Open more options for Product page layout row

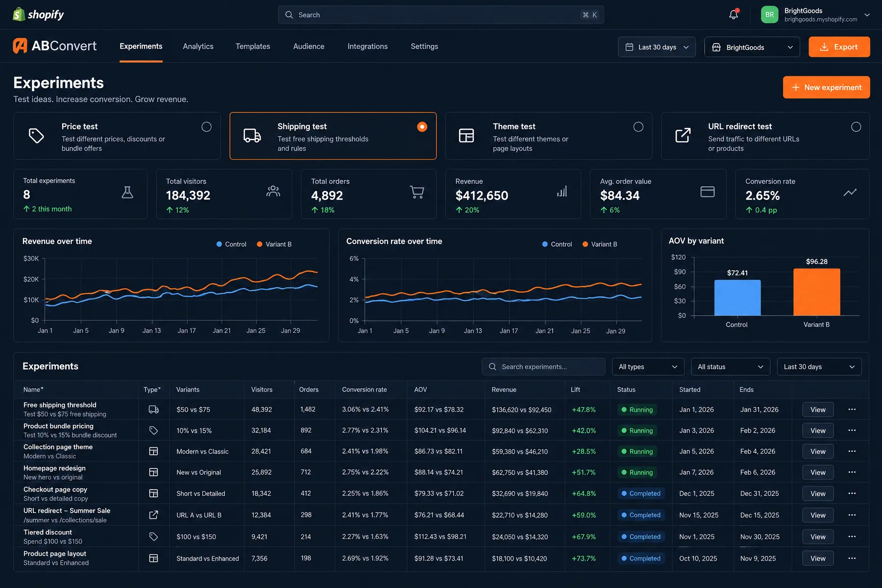(852, 558)
